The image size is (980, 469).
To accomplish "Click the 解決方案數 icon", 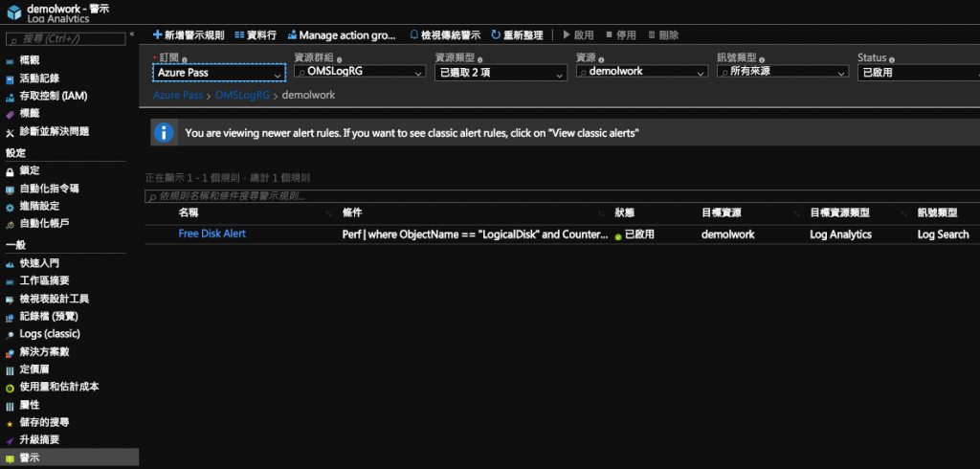I will tap(10, 352).
